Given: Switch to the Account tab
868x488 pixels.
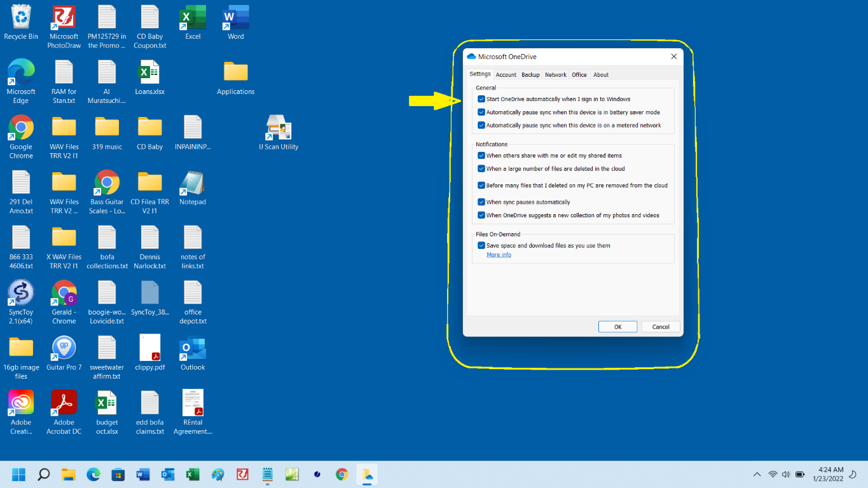Looking at the screenshot, I should click(506, 75).
